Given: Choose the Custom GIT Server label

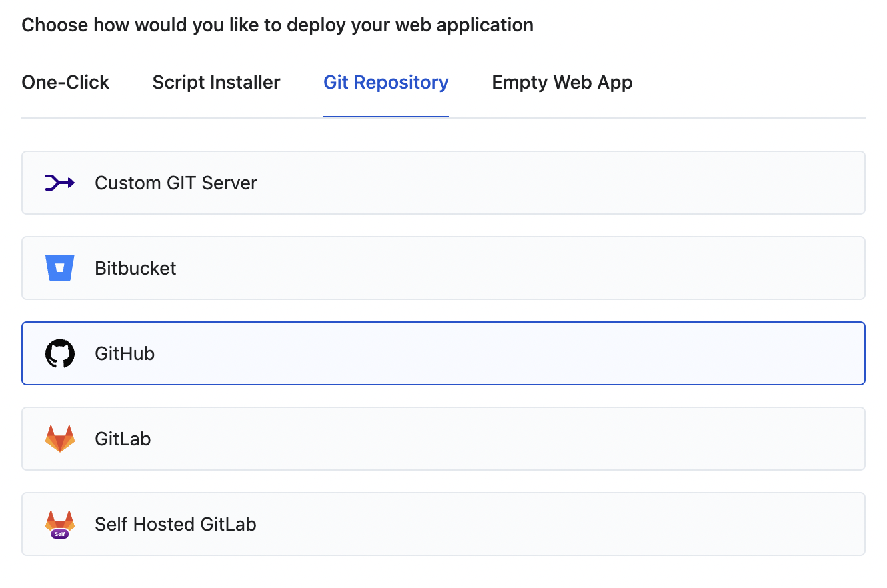Looking at the screenshot, I should point(176,183).
